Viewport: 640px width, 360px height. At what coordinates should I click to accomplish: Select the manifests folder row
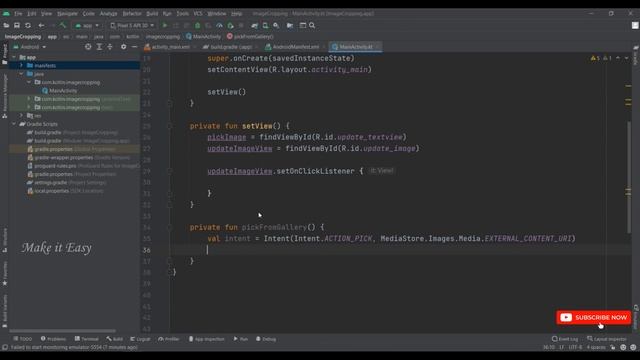tap(75, 65)
